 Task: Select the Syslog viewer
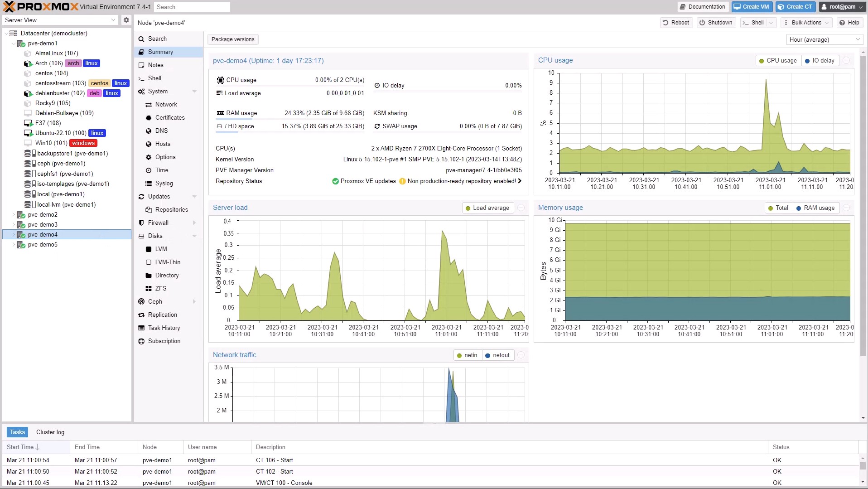click(163, 183)
